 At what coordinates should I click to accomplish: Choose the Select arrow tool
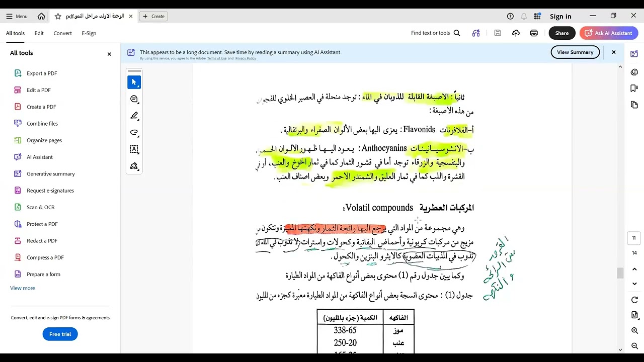coord(134,82)
